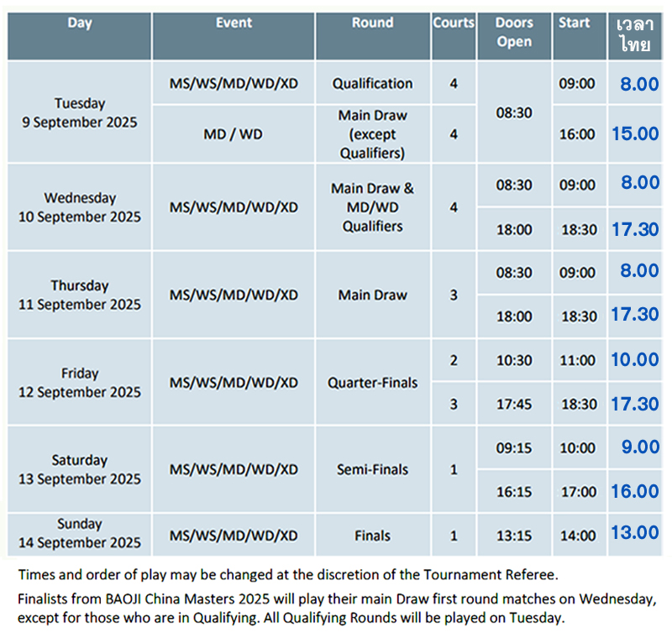This screenshot has width=672, height=638.
Task: Select the Semi-Finals round cell
Action: [373, 469]
